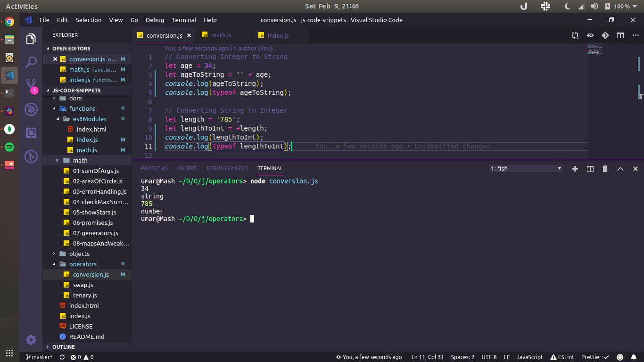This screenshot has height=362, width=644.
Task: Switch to the Problems panel tab
Action: 154,168
